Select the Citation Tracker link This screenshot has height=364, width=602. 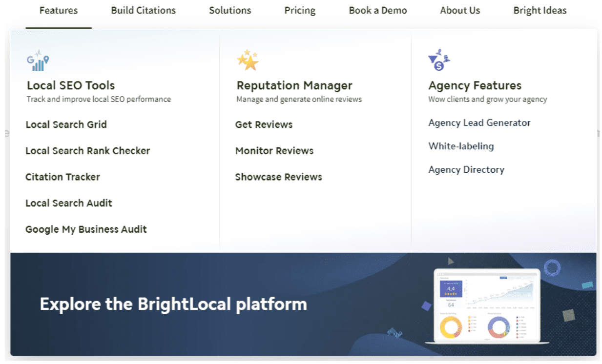tap(62, 177)
